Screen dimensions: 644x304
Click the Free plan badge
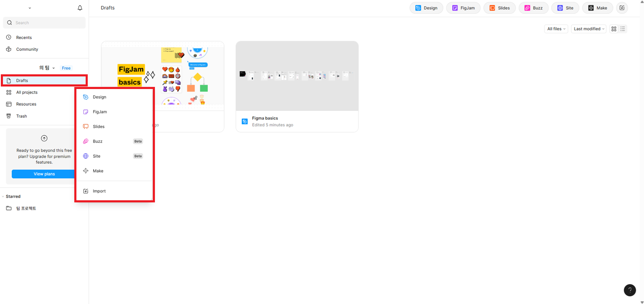(x=66, y=68)
